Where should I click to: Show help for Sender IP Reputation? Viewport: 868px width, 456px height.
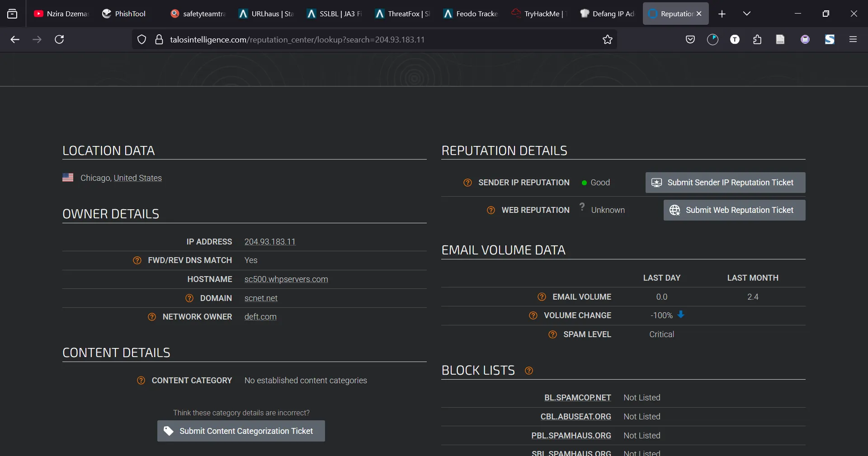(x=468, y=183)
